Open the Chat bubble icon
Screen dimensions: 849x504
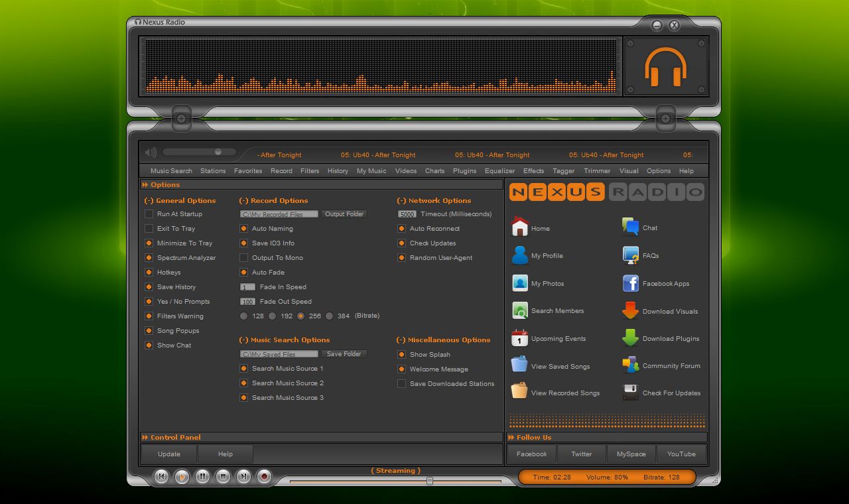coord(630,227)
